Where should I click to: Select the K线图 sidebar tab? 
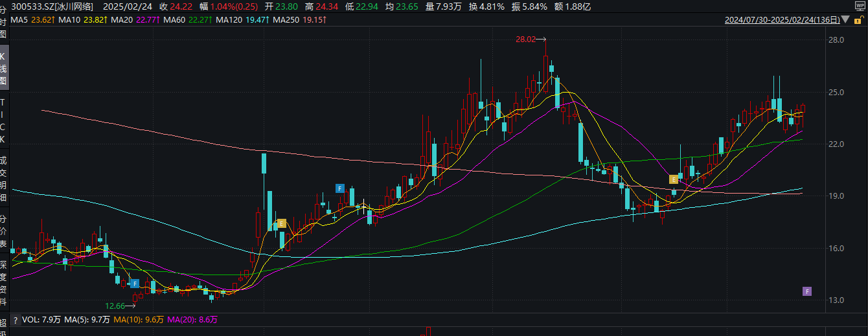(3, 68)
